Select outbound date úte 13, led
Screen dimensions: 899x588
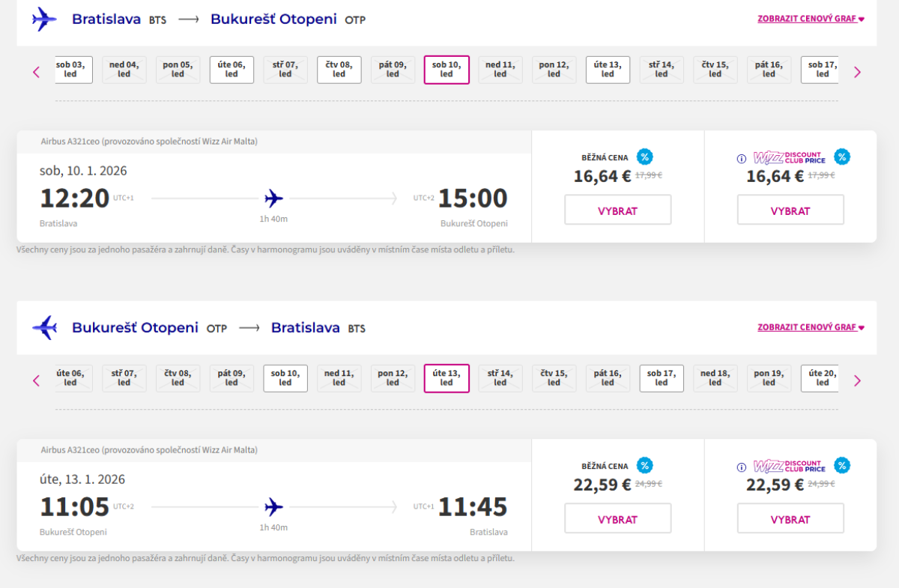(608, 70)
